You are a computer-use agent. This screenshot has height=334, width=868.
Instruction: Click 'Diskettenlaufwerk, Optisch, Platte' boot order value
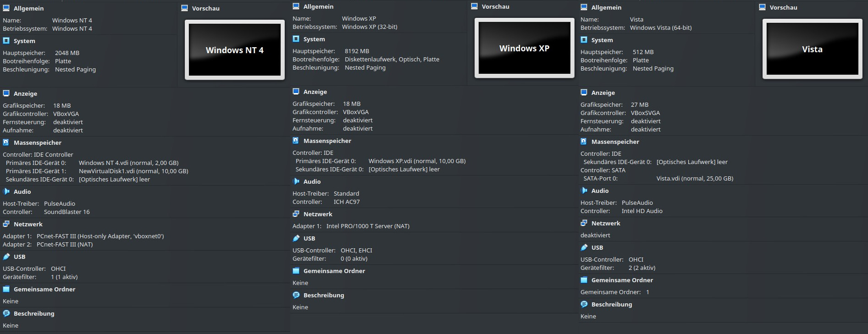coord(392,59)
